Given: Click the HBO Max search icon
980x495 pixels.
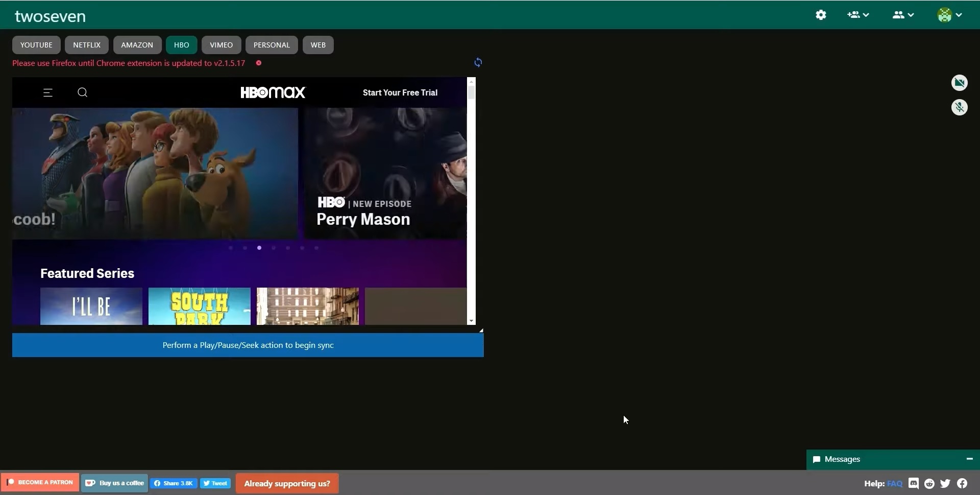Looking at the screenshot, I should pos(82,92).
